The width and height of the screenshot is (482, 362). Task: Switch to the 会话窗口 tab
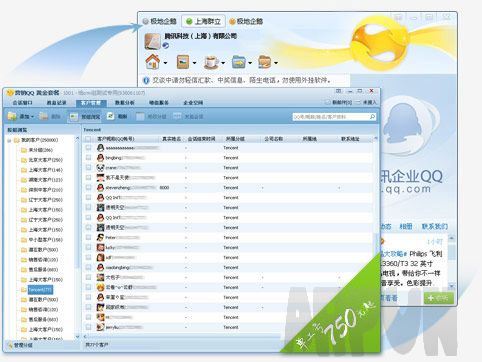[22, 103]
